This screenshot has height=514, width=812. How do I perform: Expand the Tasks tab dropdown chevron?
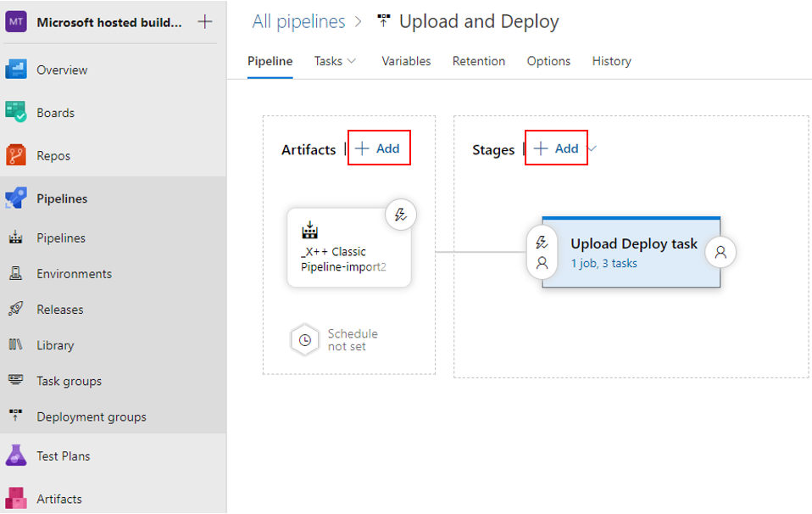(x=352, y=61)
